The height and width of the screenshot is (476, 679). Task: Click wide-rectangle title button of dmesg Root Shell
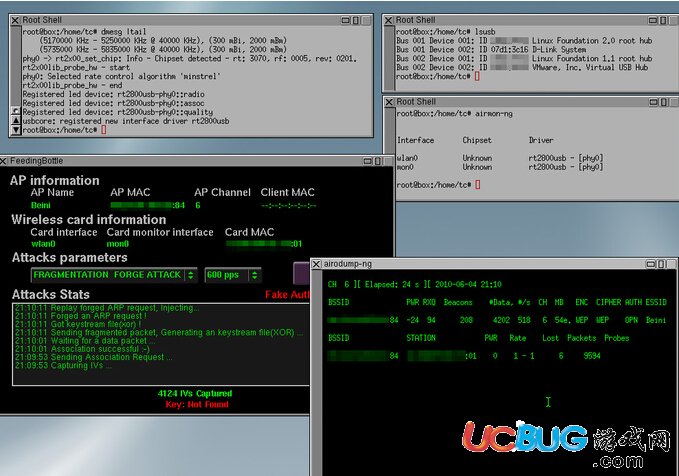pyautogui.click(x=346, y=20)
